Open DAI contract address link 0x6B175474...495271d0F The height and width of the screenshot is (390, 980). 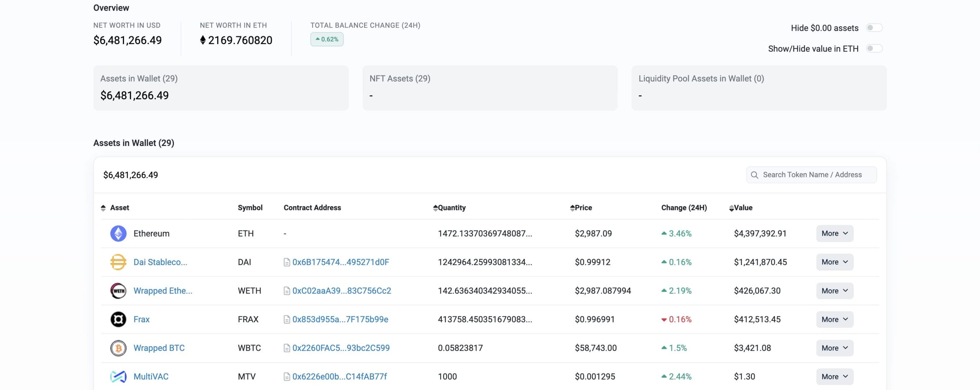coord(341,262)
